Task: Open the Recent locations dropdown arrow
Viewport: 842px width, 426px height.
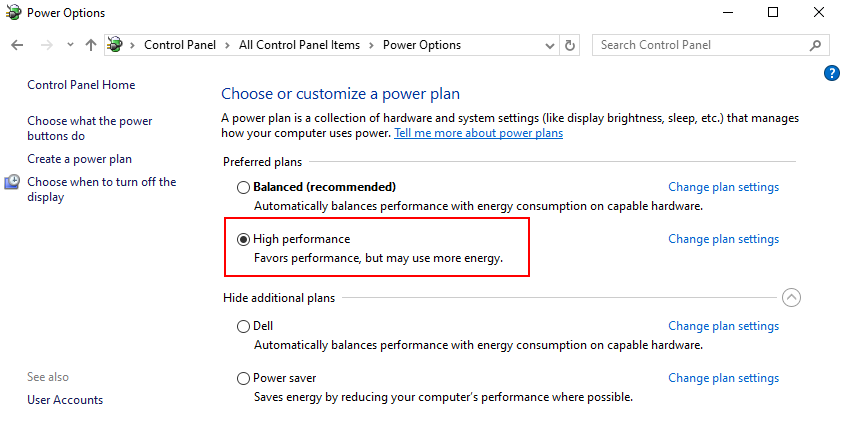Action: pos(70,45)
